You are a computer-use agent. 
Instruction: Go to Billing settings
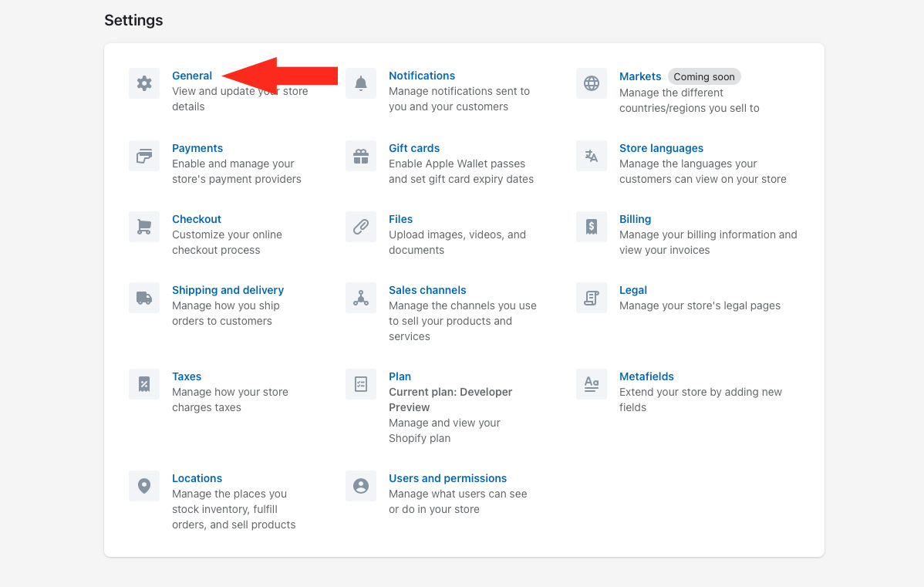(636, 218)
